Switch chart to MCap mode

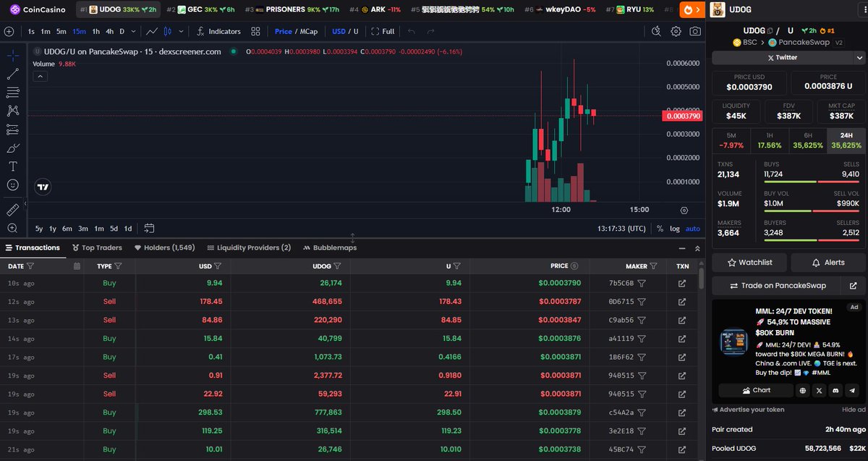click(x=309, y=31)
